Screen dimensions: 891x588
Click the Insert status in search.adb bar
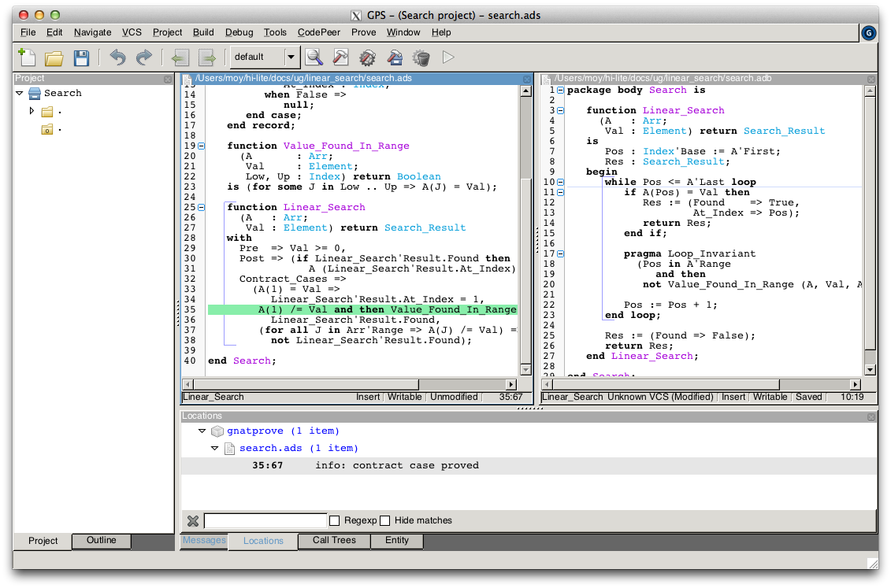pos(733,398)
